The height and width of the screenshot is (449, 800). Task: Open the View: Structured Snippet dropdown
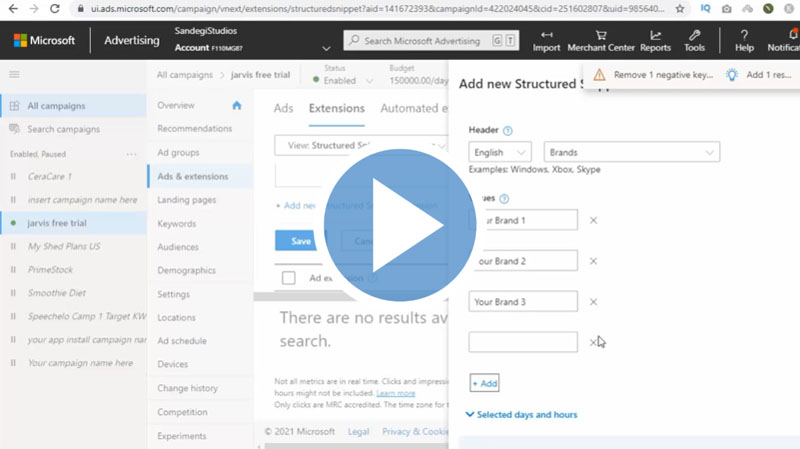[361, 145]
